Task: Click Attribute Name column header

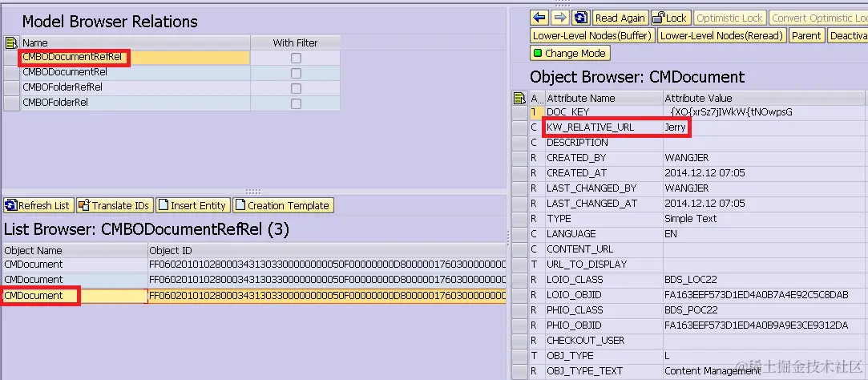Action: (604, 98)
